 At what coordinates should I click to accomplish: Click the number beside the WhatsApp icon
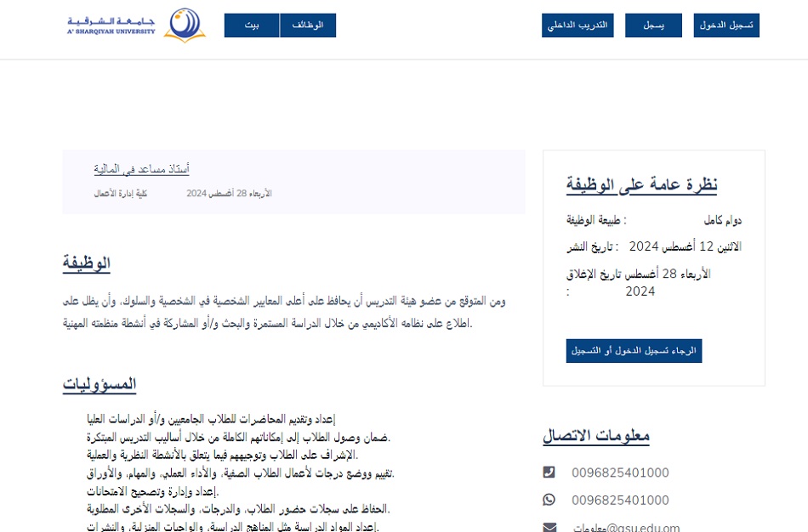[620, 500]
